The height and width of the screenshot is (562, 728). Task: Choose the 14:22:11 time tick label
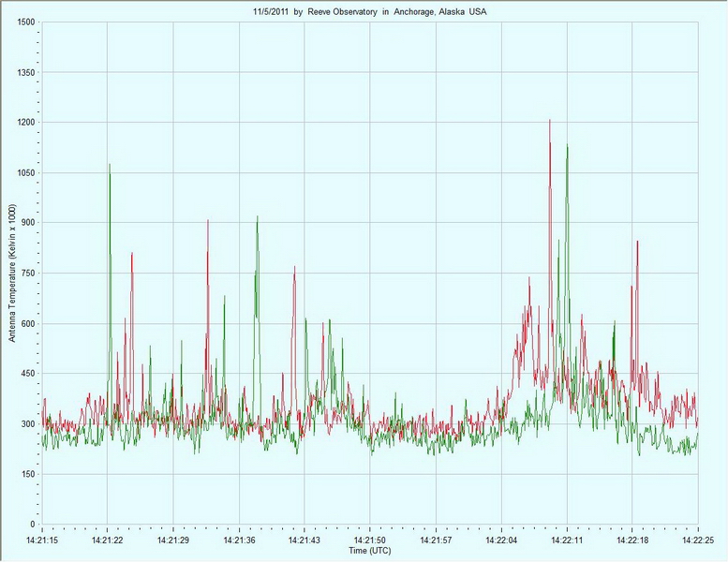pyautogui.click(x=567, y=541)
